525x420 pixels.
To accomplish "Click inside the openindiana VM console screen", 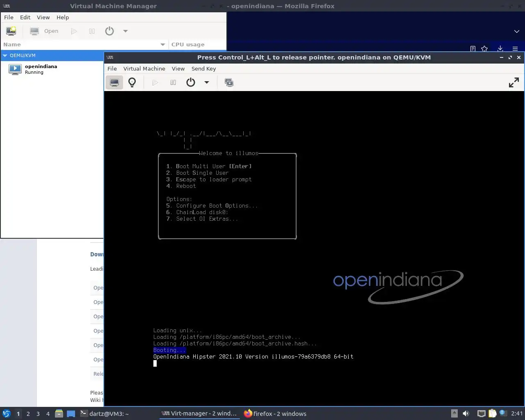I will pos(314,249).
